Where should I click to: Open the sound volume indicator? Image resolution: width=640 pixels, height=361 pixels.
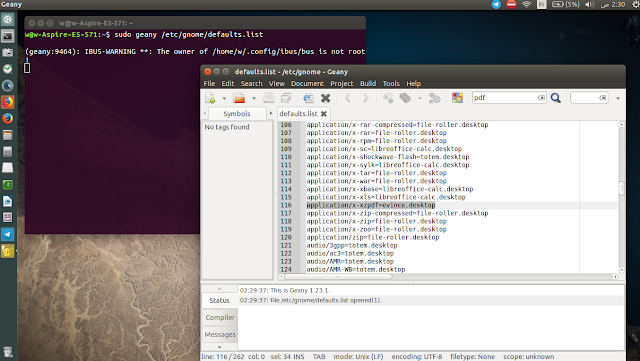tap(590, 4)
